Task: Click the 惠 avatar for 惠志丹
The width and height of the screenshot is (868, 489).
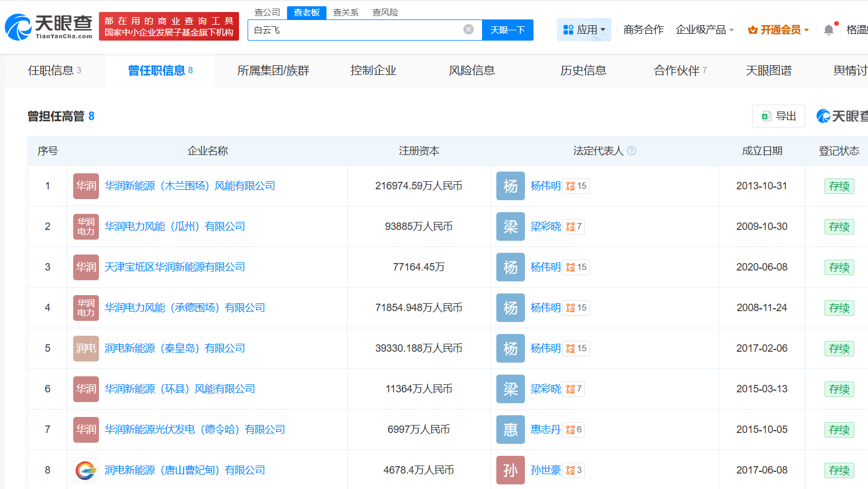Action: click(x=510, y=430)
